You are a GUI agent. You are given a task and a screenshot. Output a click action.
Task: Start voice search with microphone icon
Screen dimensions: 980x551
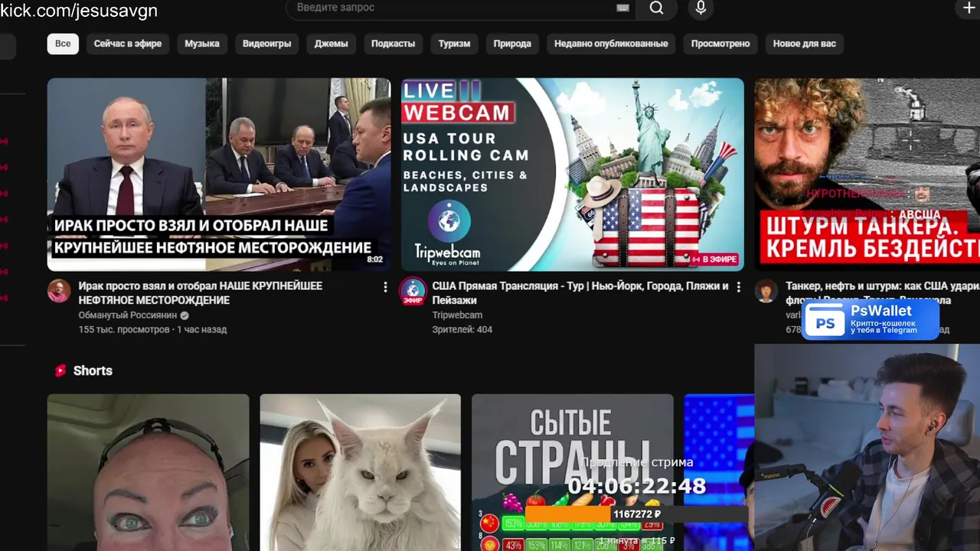[x=701, y=8]
